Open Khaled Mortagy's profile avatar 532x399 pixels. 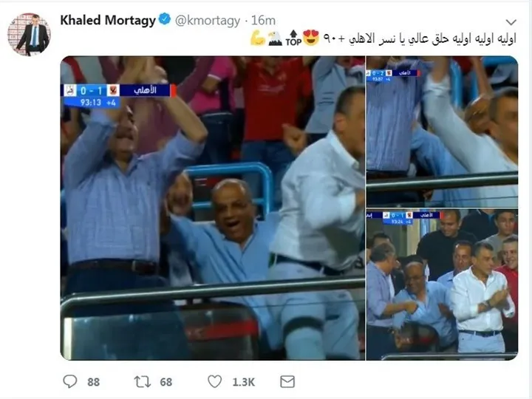point(29,34)
